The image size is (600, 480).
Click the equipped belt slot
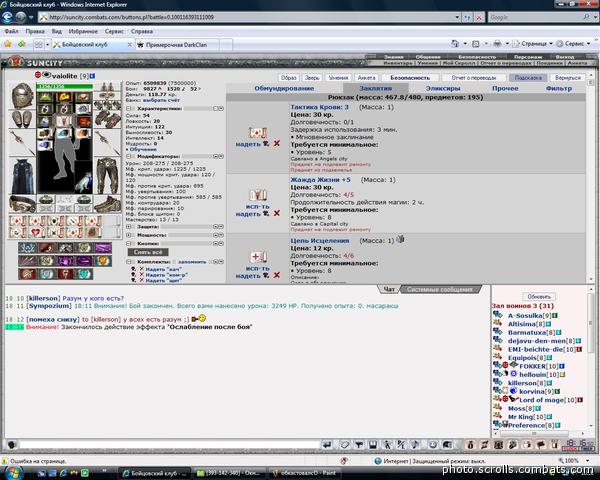tap(22, 204)
